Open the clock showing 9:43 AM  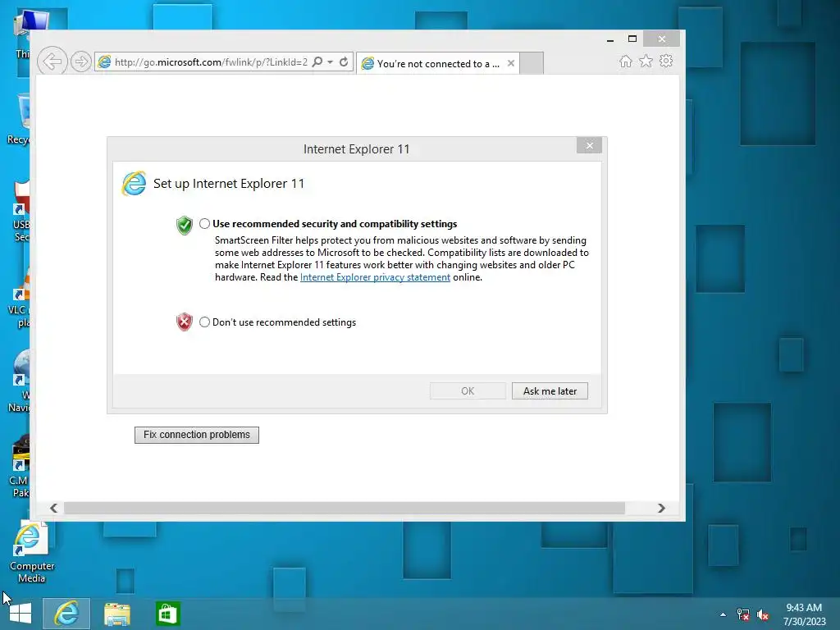(x=804, y=614)
